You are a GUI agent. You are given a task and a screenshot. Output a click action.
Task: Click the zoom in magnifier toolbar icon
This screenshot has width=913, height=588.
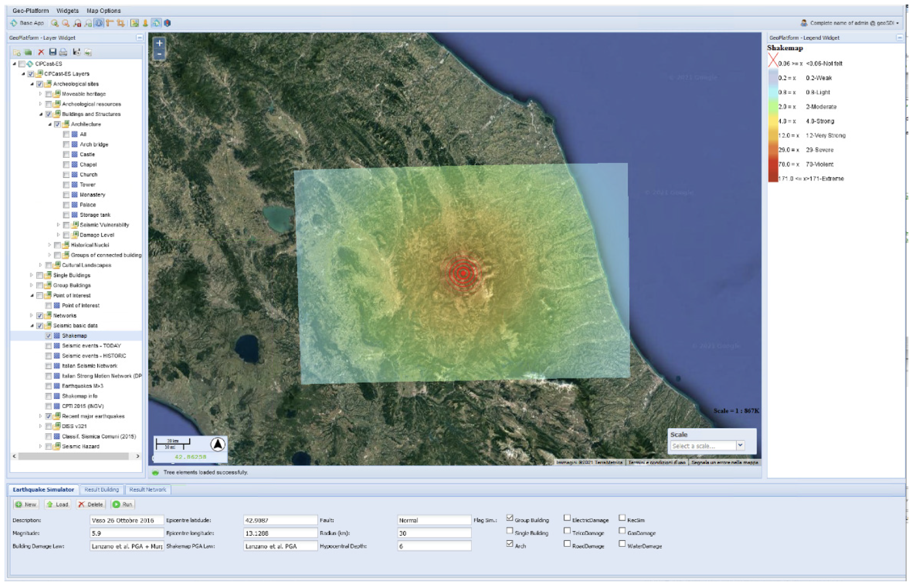[x=55, y=23]
